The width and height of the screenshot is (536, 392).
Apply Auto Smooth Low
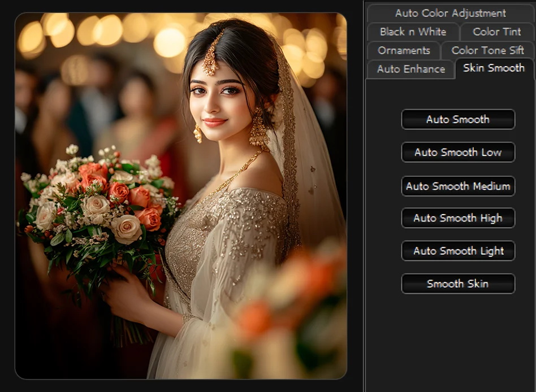(458, 153)
